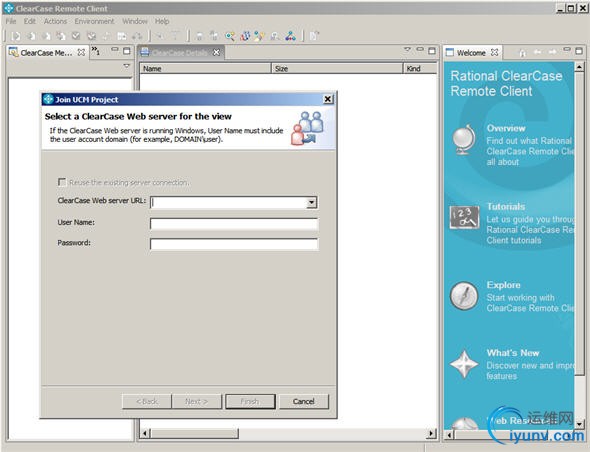Click the star What's New icon
The width and height of the screenshot is (590, 452).
point(464,364)
